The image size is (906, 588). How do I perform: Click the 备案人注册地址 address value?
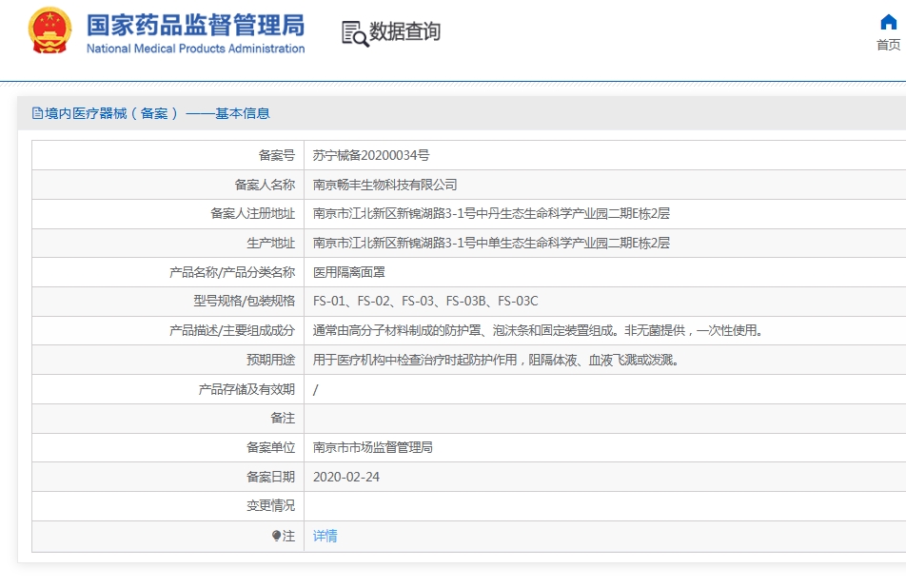click(x=491, y=214)
